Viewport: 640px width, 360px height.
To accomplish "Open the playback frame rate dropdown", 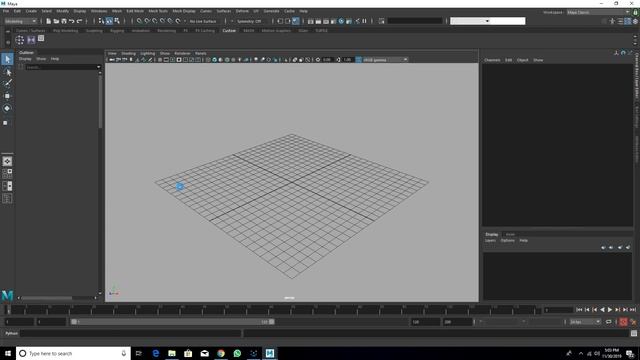I will tap(585, 322).
